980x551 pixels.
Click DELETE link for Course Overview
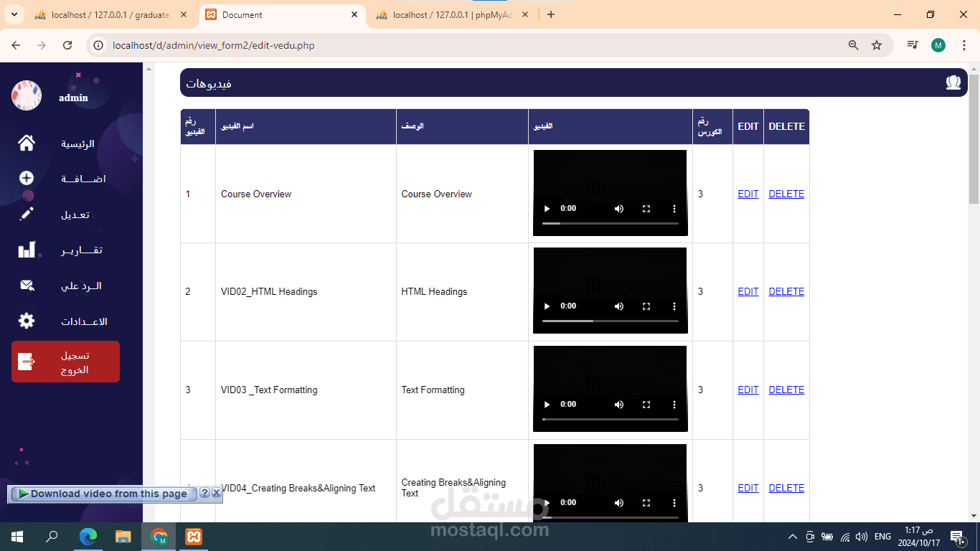(786, 194)
